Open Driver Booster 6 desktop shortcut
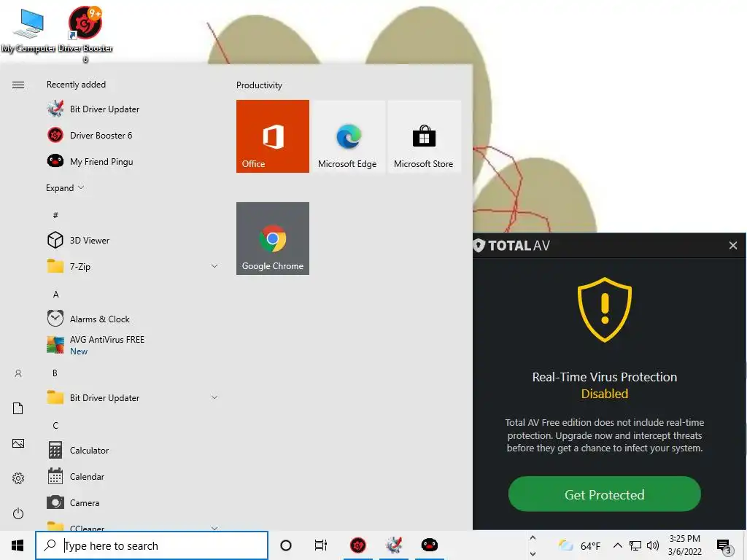This screenshot has width=747, height=560. [85, 34]
